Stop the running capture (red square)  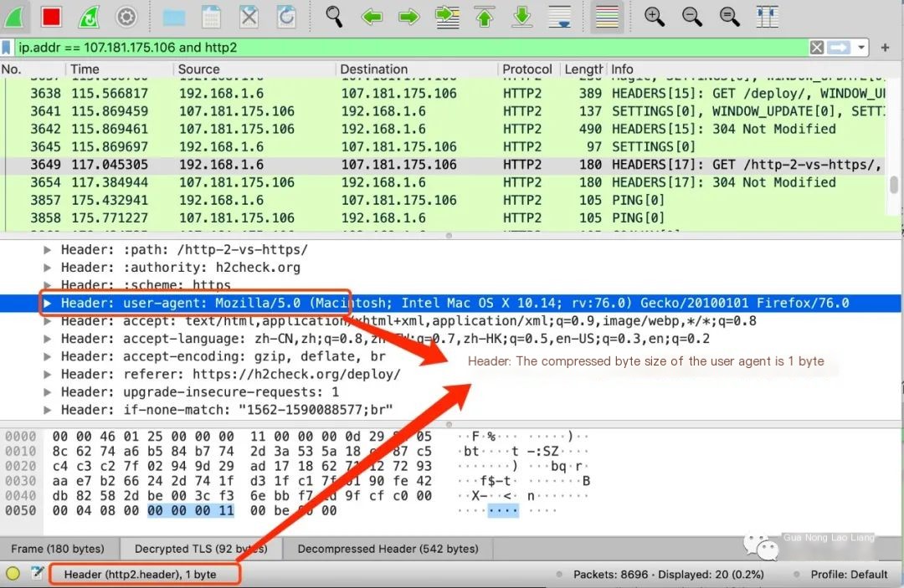[x=51, y=16]
